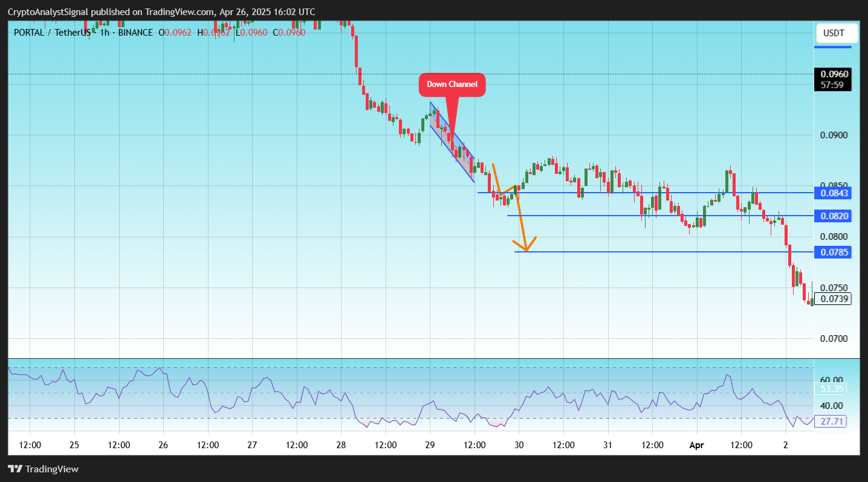Viewport: 868px width, 482px height.
Task: Click the 28 date label on time axis
Action: pos(341,445)
